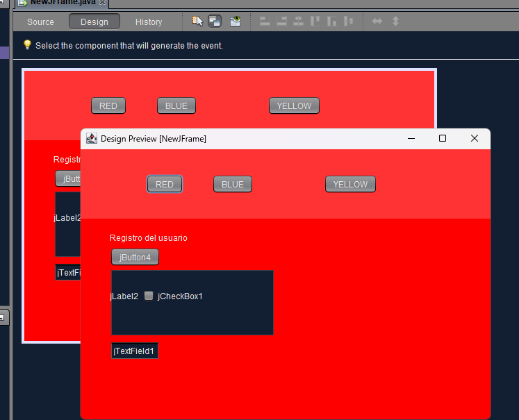Toggle horizontal resizability arrow icon
519x420 pixels.
point(377,22)
